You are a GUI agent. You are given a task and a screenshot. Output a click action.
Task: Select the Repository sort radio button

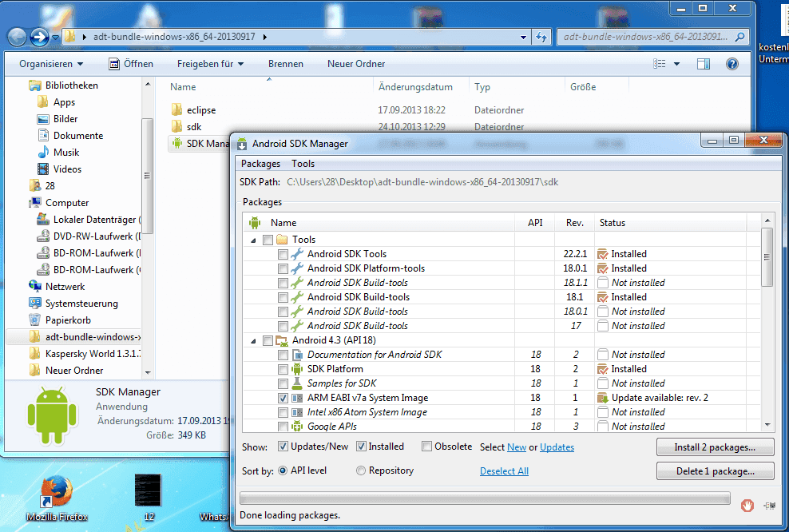[x=361, y=470]
